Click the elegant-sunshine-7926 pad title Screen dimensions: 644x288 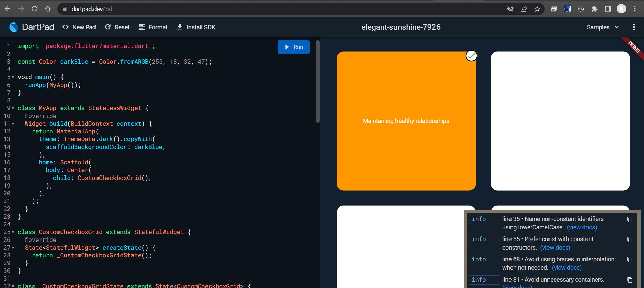click(401, 27)
